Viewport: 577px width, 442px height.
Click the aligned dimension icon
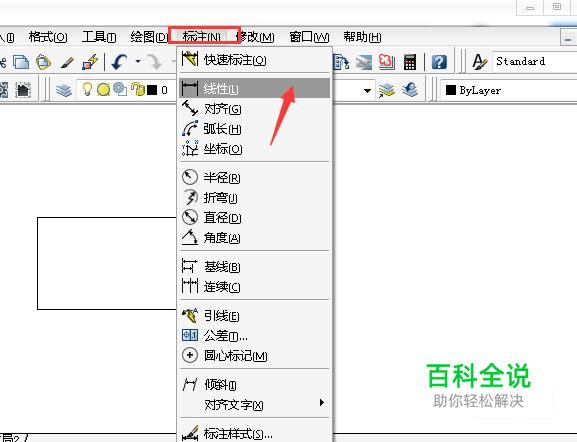coord(190,108)
